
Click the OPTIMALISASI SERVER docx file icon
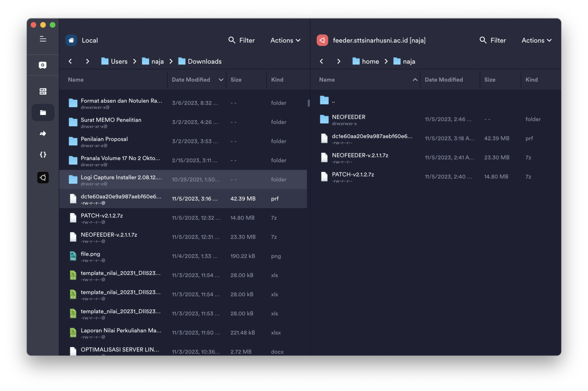(73, 351)
